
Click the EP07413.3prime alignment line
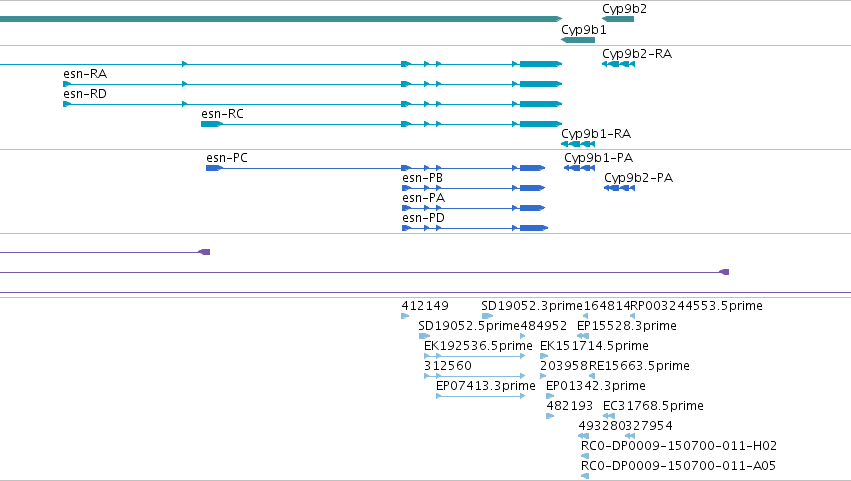[x=480, y=396]
